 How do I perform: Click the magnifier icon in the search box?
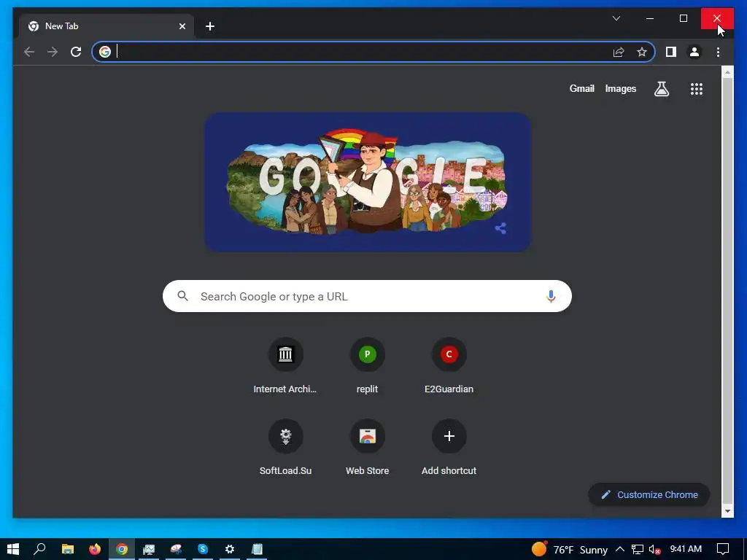click(x=182, y=296)
